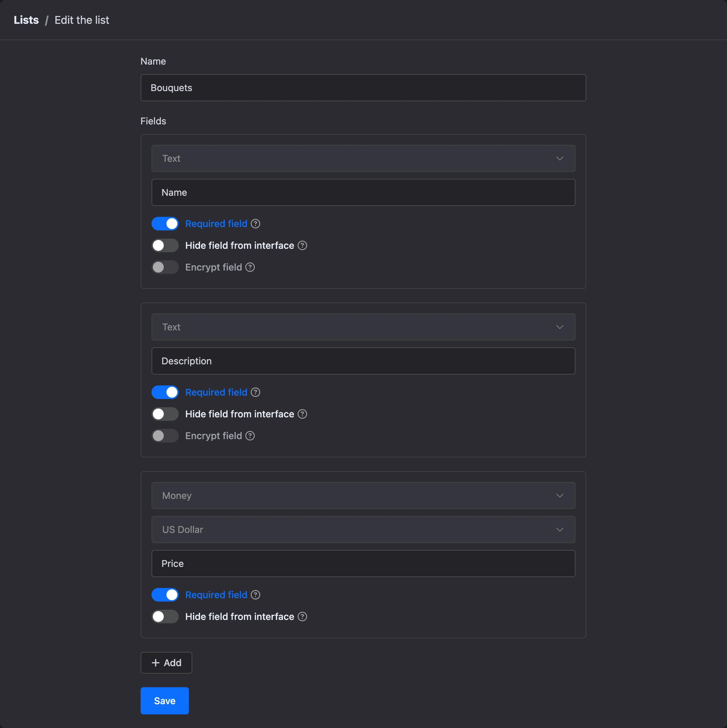
Task: Open the Text type dropdown above Name field
Action: coord(363,159)
